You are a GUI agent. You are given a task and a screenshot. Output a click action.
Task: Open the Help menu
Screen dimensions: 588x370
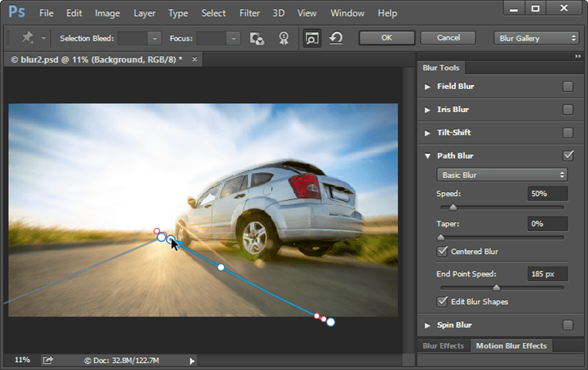click(x=387, y=13)
